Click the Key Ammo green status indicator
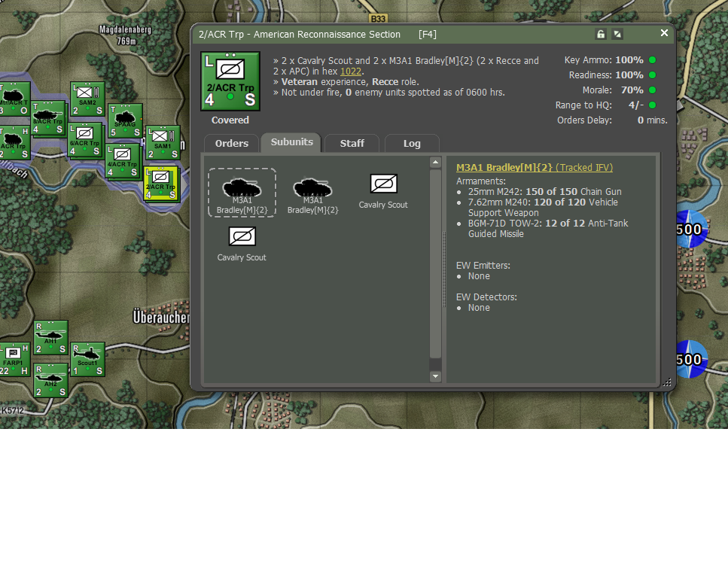The image size is (728, 578). (x=652, y=60)
